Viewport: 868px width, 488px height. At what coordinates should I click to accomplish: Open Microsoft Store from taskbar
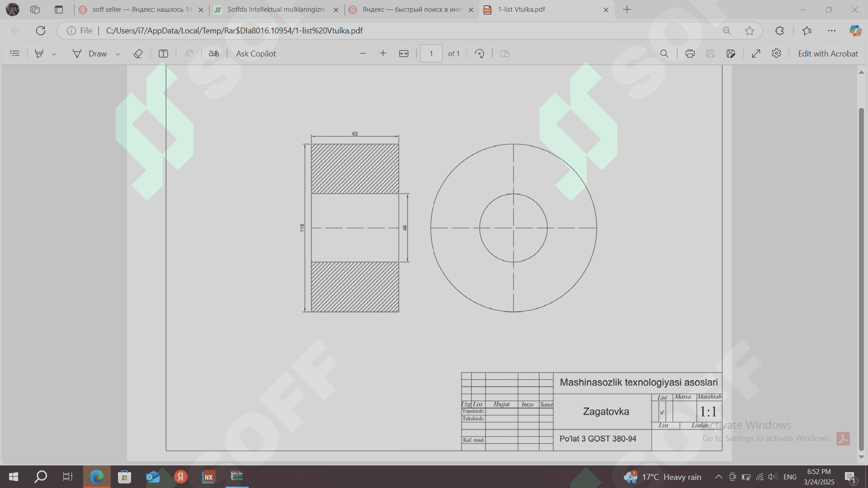tap(124, 477)
